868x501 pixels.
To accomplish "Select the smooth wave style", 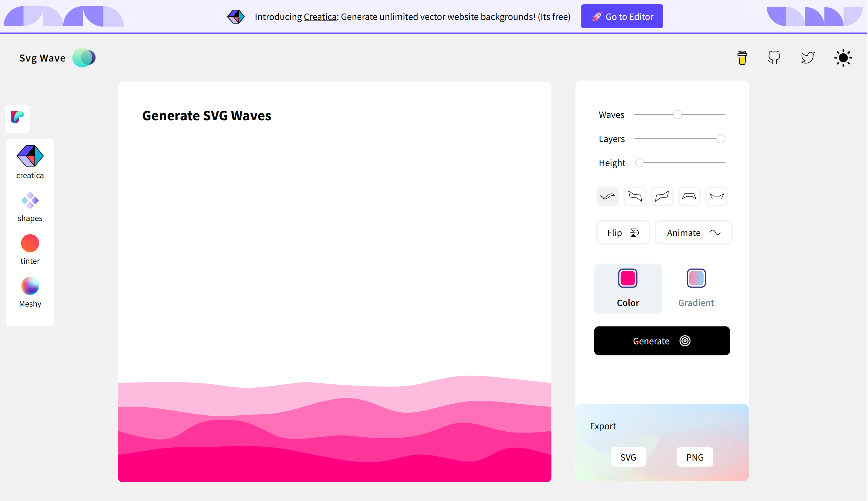I will (607, 196).
